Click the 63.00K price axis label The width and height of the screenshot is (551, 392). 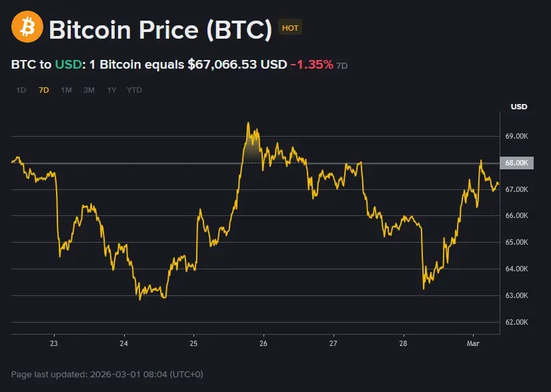[516, 295]
